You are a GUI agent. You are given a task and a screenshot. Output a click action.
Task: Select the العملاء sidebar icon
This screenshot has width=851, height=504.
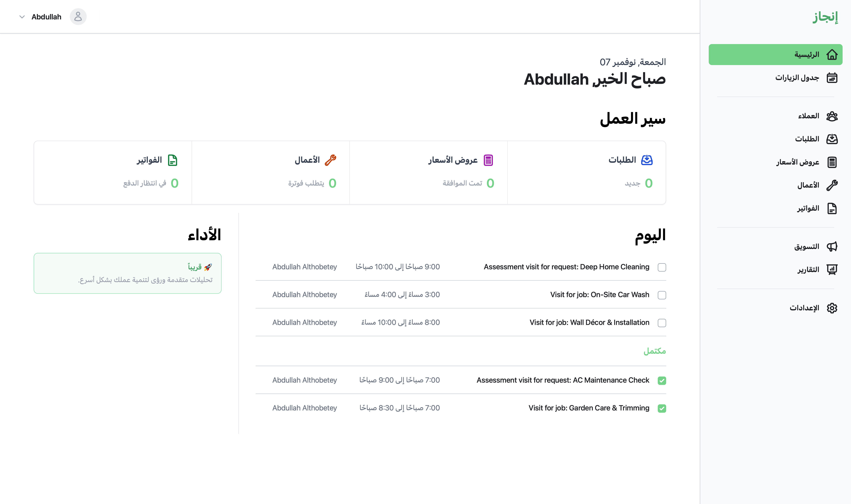pos(832,116)
